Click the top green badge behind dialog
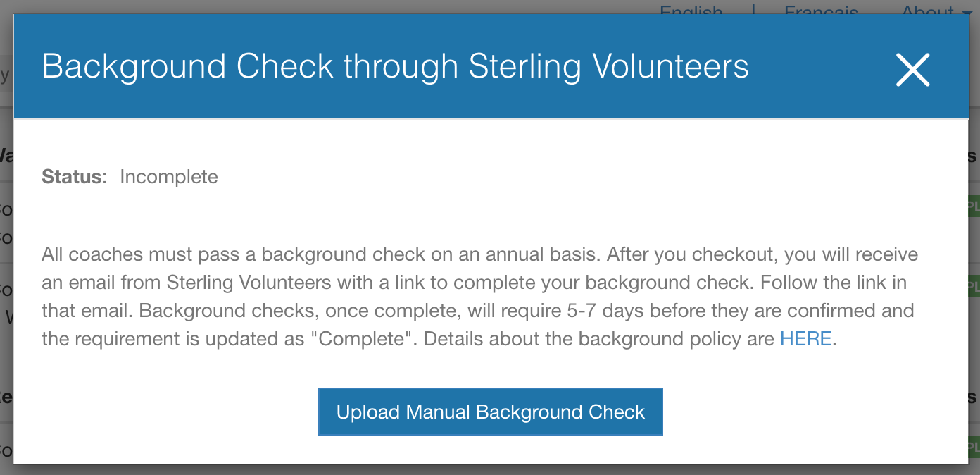This screenshot has height=475, width=980. point(974,206)
